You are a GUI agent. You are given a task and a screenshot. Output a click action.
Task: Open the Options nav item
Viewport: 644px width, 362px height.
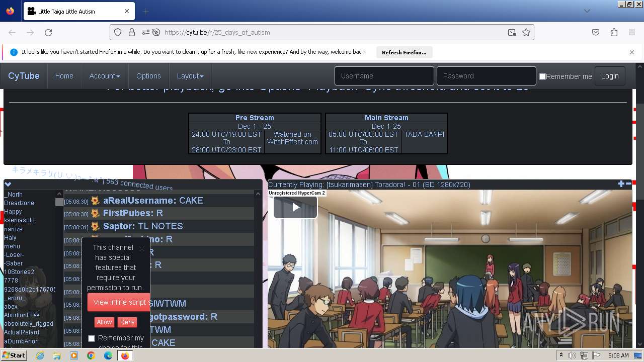148,76
